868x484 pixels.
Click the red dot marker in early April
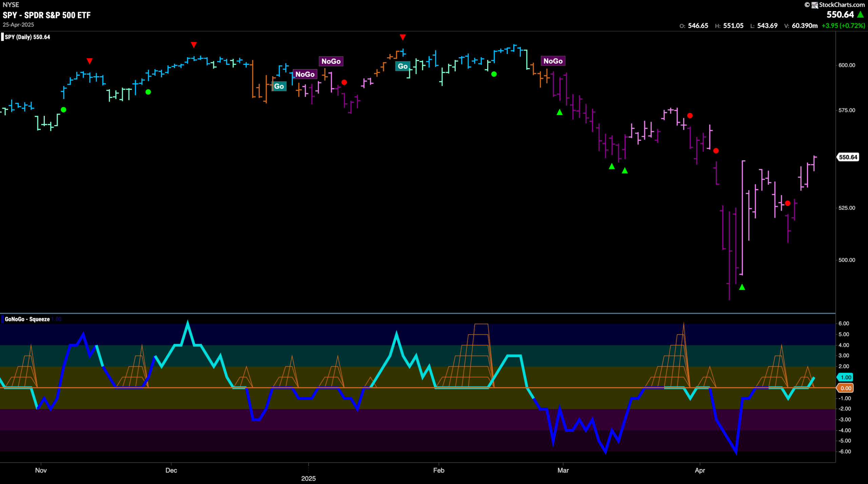tap(716, 151)
